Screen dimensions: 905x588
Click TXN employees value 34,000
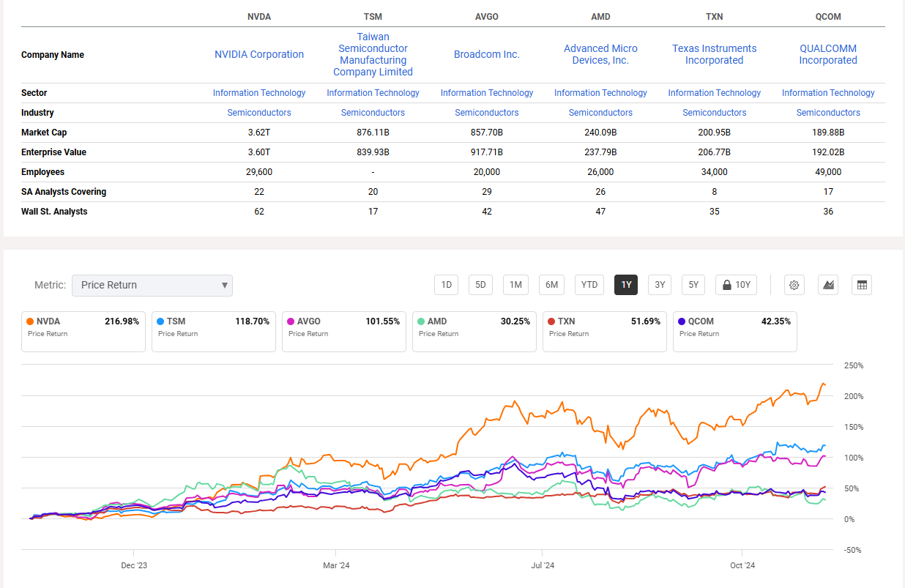[715, 172]
